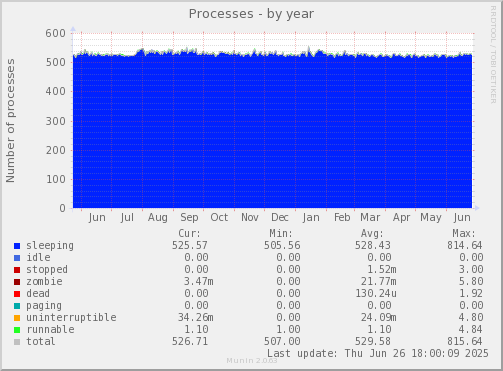Click zombie average value 21.77m

(x=379, y=281)
